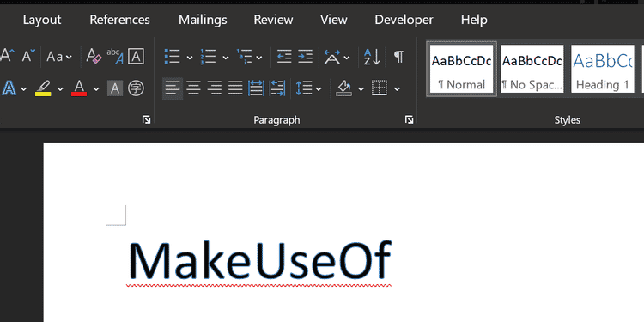Click the Asian Layout icon
Screen dimensions: 644x322
click(331, 57)
